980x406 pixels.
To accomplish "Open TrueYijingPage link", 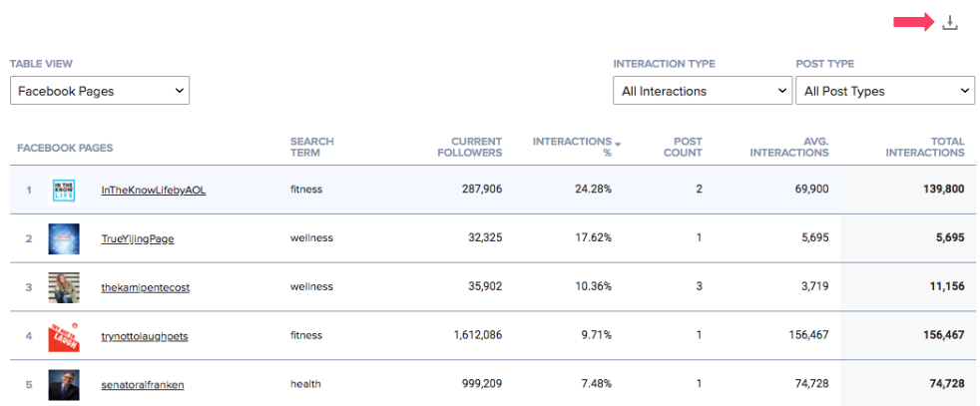I will [138, 238].
